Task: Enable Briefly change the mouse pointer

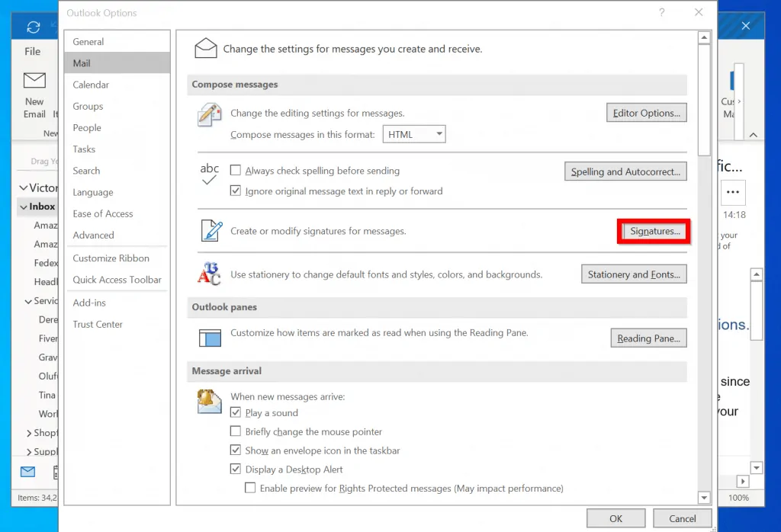Action: point(236,431)
